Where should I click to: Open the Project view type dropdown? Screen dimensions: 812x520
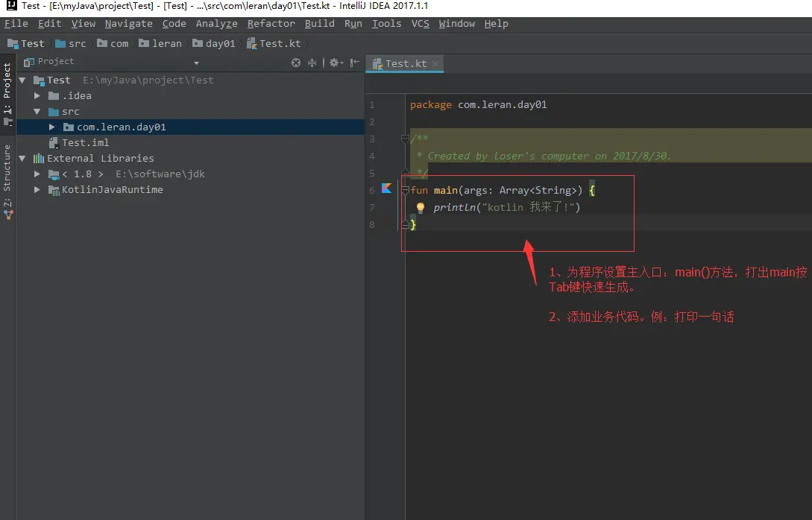point(196,63)
